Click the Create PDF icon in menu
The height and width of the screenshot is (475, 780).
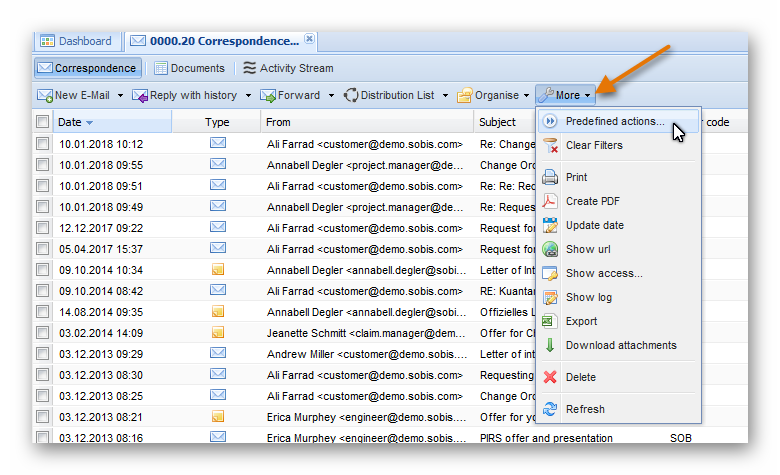(x=549, y=201)
